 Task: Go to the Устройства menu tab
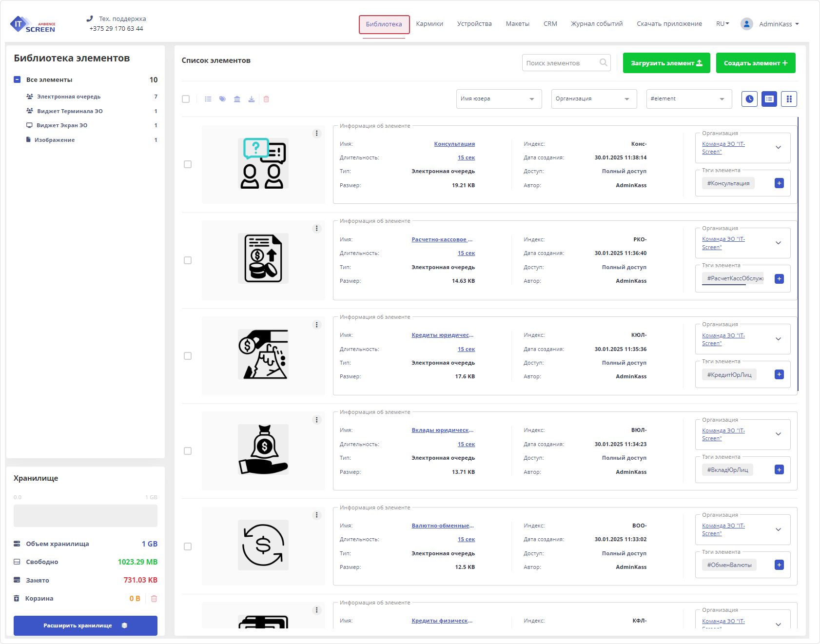tap(474, 24)
